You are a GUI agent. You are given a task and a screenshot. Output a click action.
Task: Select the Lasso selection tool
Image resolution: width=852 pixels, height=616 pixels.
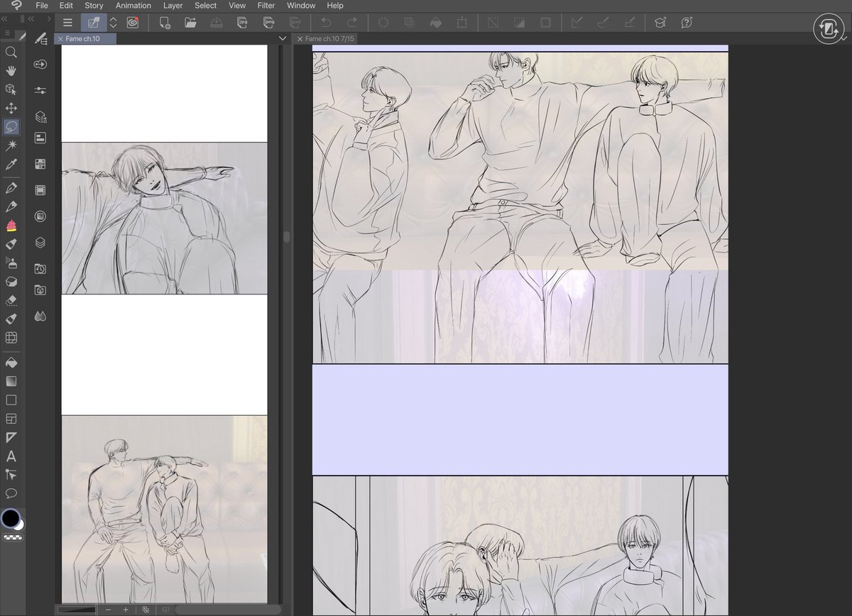tap(11, 127)
